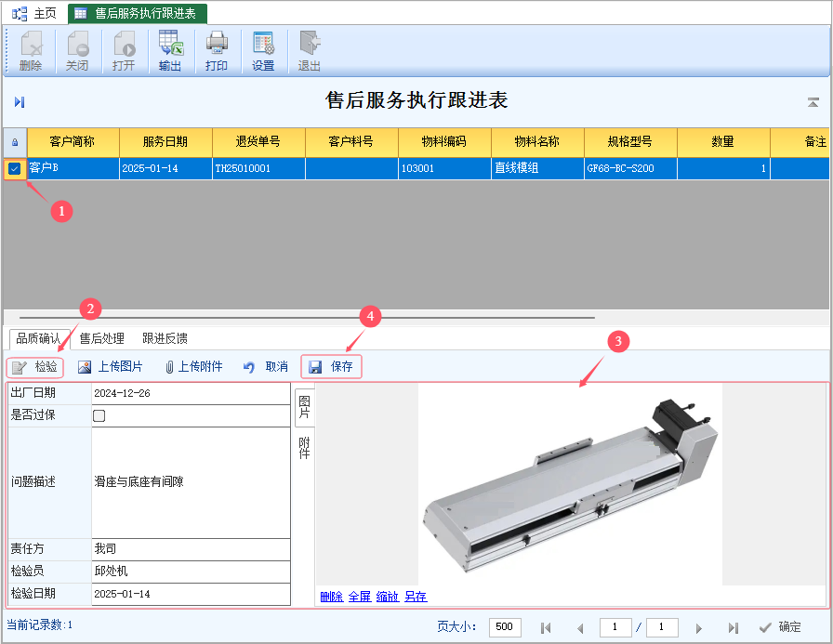Go to the next page arrow
833x644 pixels.
[x=698, y=628]
